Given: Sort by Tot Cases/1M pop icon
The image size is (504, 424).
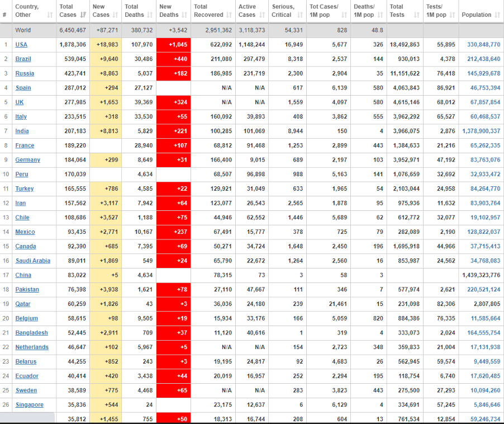Looking at the screenshot, I should 344,15.
